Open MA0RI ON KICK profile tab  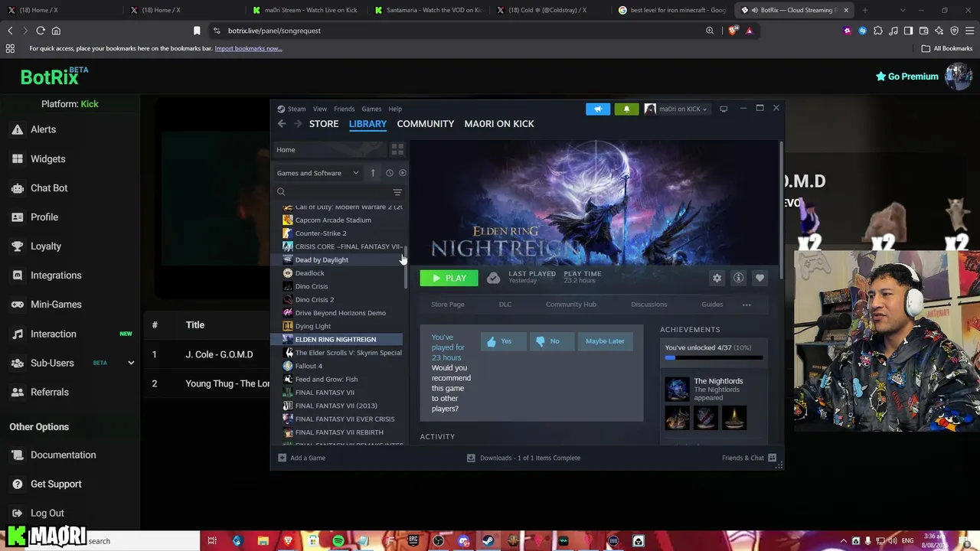[x=499, y=124]
